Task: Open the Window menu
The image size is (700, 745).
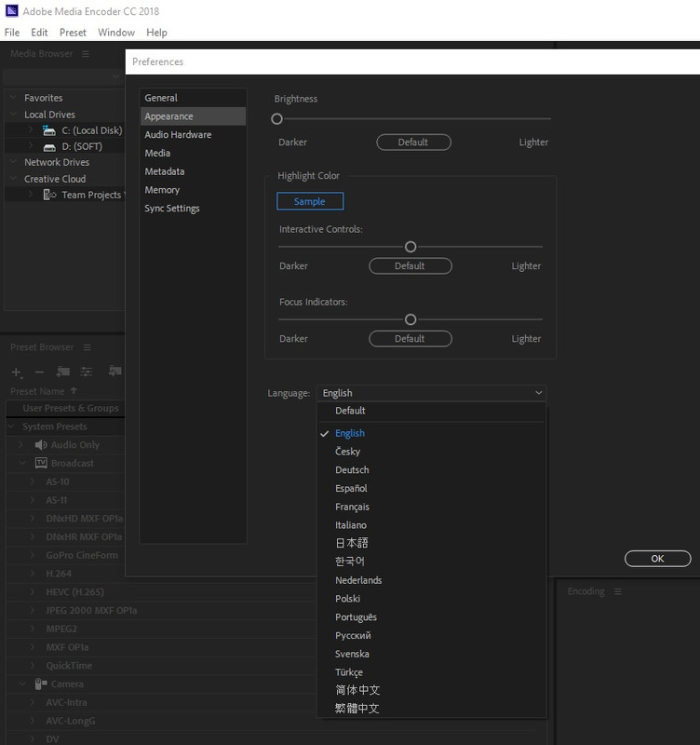Action: point(116,33)
